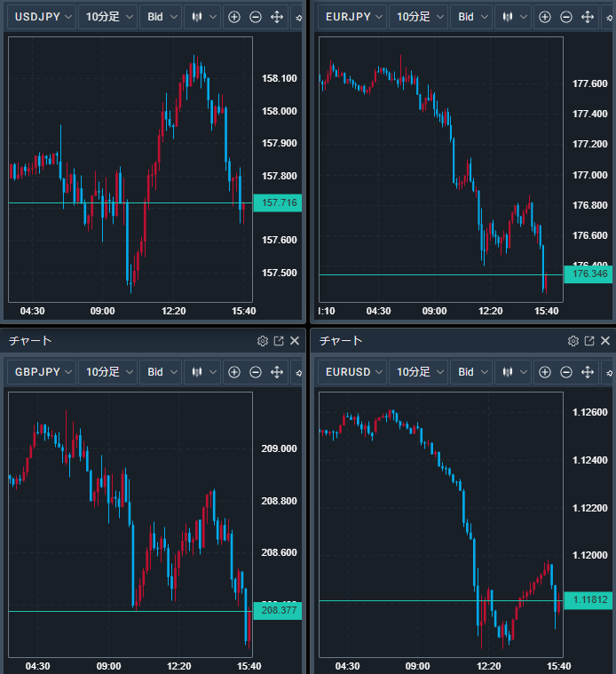Open the Bid selector on the GBPJPY chart
The height and width of the screenshot is (674, 616).
click(161, 372)
